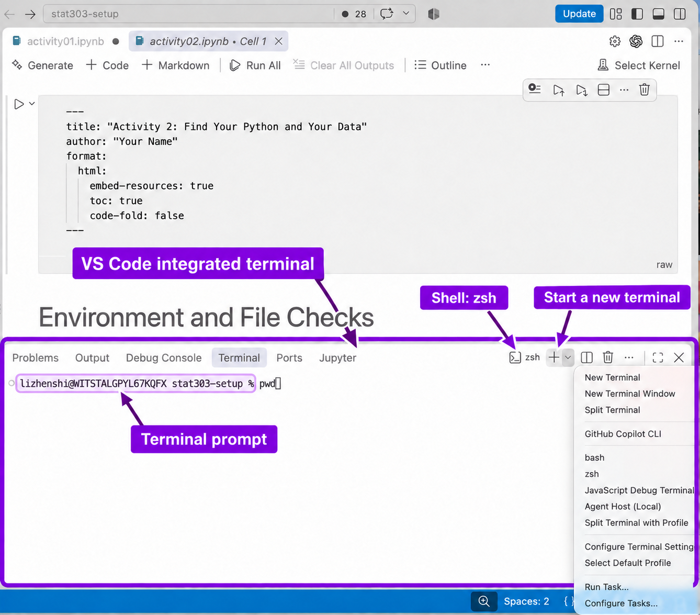Click the Execute Cell and Below icon
This screenshot has width=700, height=615.
coord(581,90)
